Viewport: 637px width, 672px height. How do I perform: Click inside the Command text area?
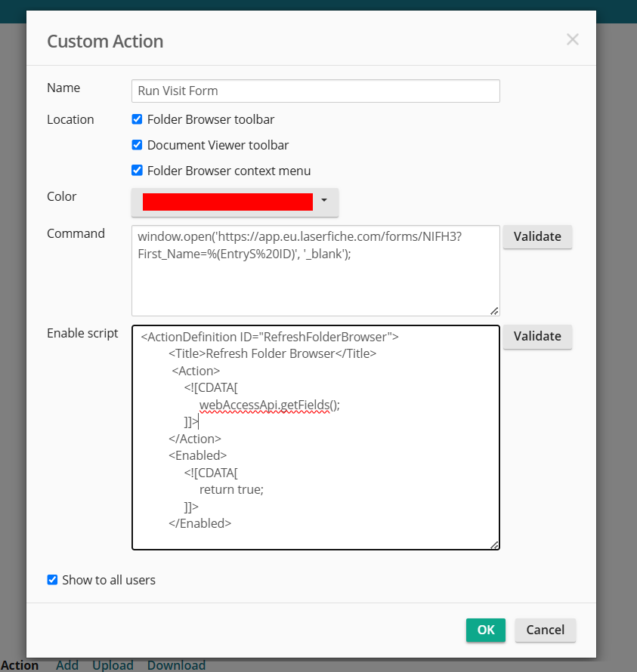click(316, 271)
